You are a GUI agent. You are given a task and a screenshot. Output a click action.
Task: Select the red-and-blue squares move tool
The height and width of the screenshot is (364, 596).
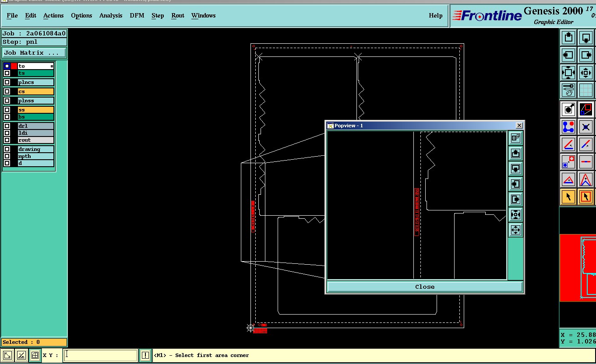[x=568, y=161]
